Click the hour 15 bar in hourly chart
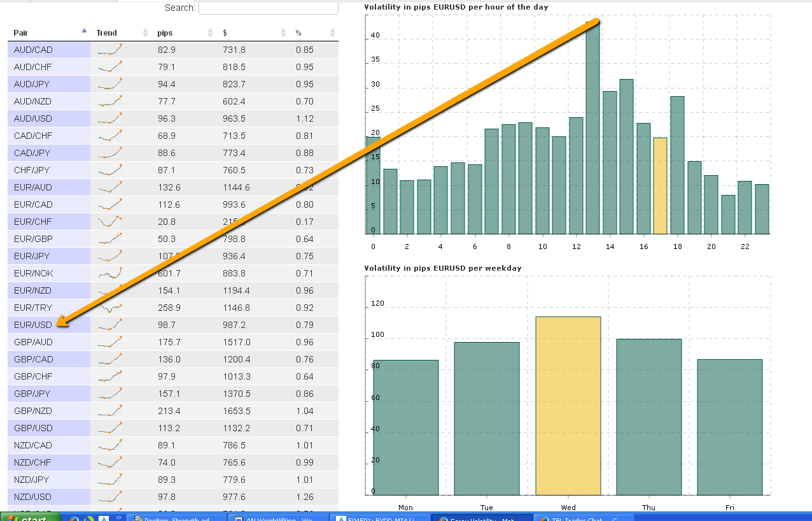The width and height of the screenshot is (812, 521). coord(626,157)
